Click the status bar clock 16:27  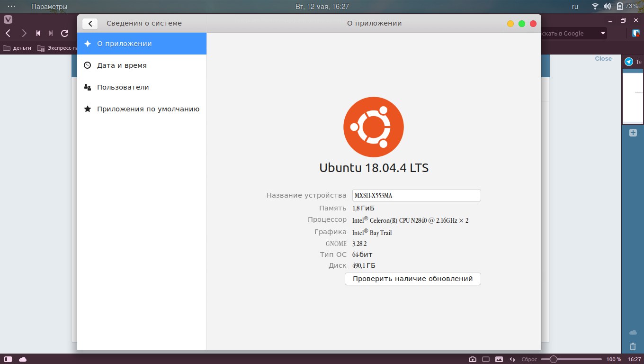(635, 359)
